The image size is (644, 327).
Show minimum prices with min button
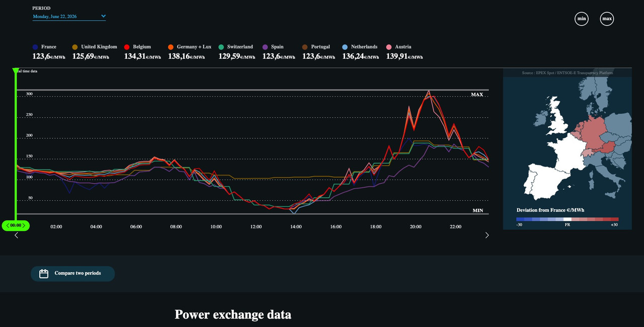coord(582,19)
